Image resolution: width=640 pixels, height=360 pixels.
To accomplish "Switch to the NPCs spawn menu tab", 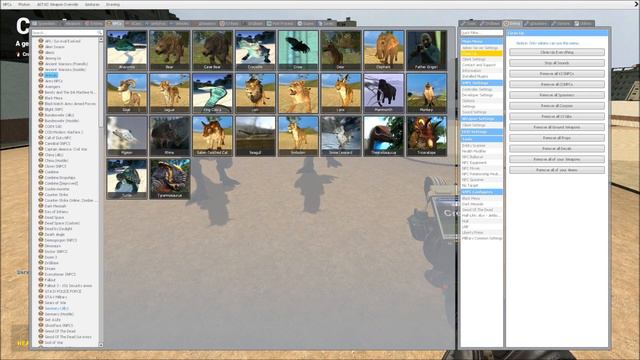I will [114, 24].
